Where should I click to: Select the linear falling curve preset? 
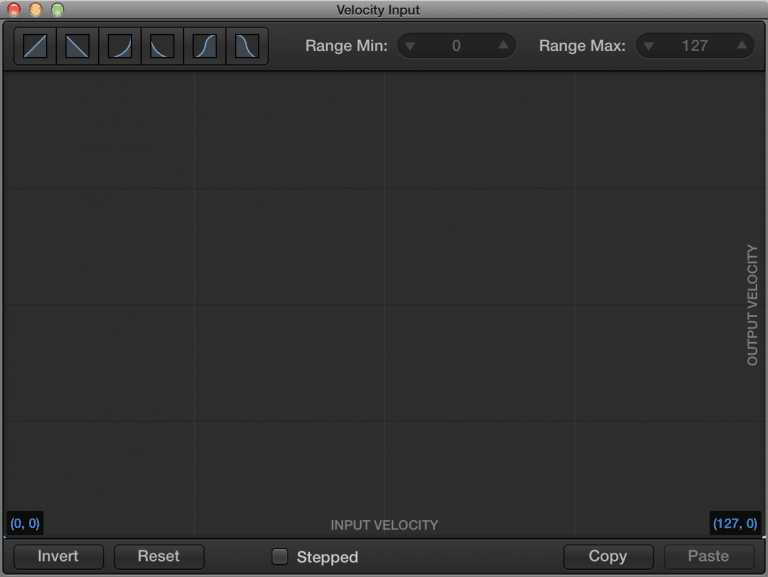[x=77, y=46]
